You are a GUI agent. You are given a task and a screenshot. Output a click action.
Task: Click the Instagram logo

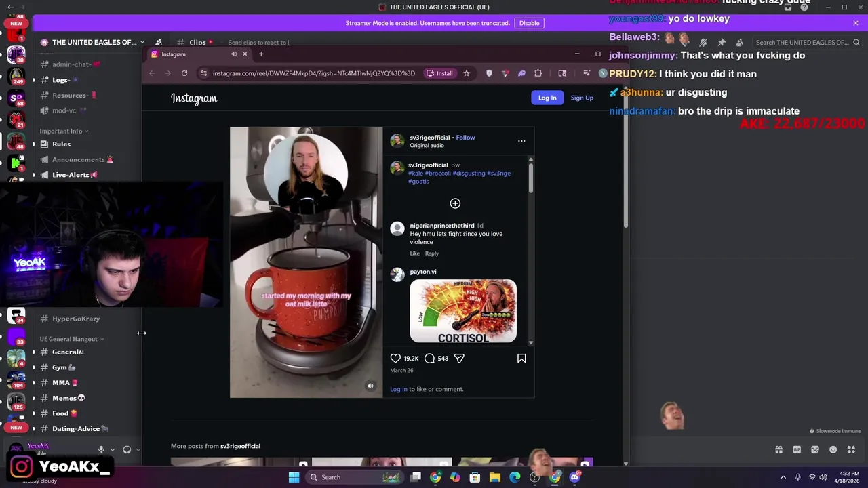[194, 98]
